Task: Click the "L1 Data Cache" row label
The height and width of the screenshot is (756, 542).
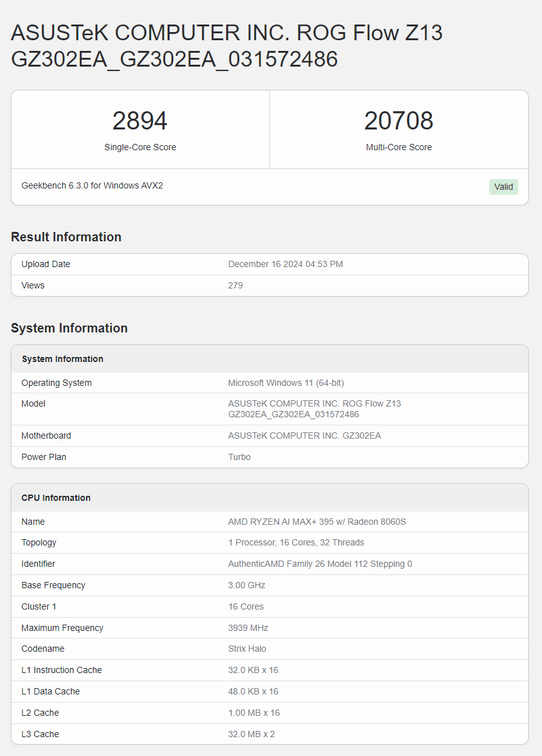Action: click(51, 691)
